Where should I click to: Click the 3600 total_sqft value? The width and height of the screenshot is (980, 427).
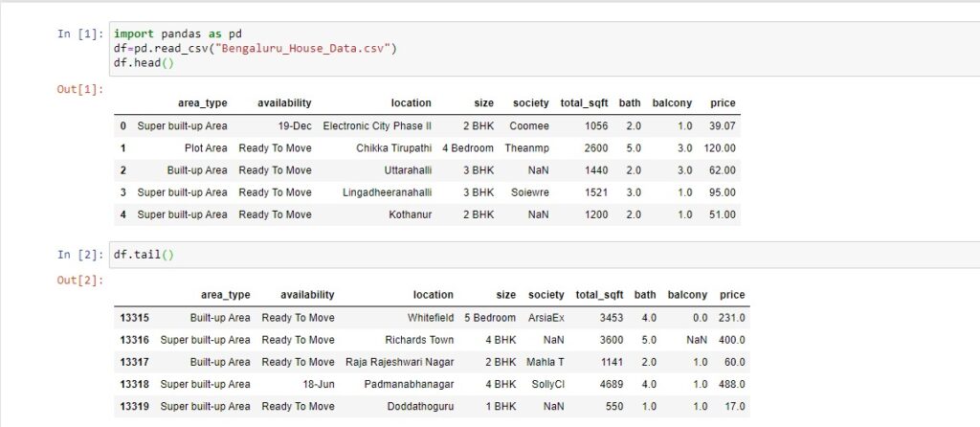[612, 340]
